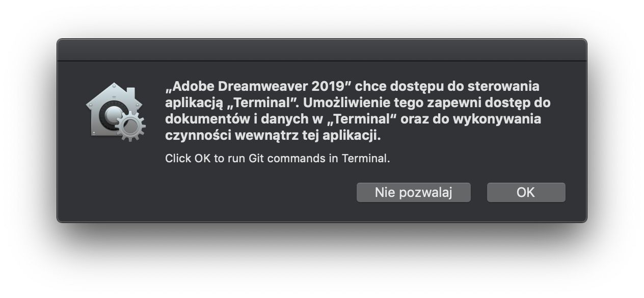Allow Dreamweaver to control Terminal via OK
644x298 pixels.
526,192
